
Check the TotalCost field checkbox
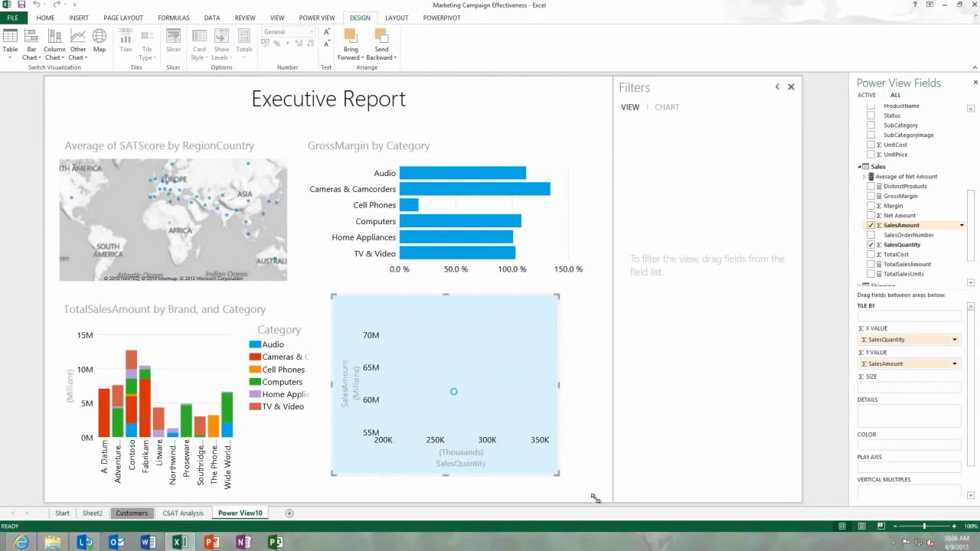(x=871, y=254)
